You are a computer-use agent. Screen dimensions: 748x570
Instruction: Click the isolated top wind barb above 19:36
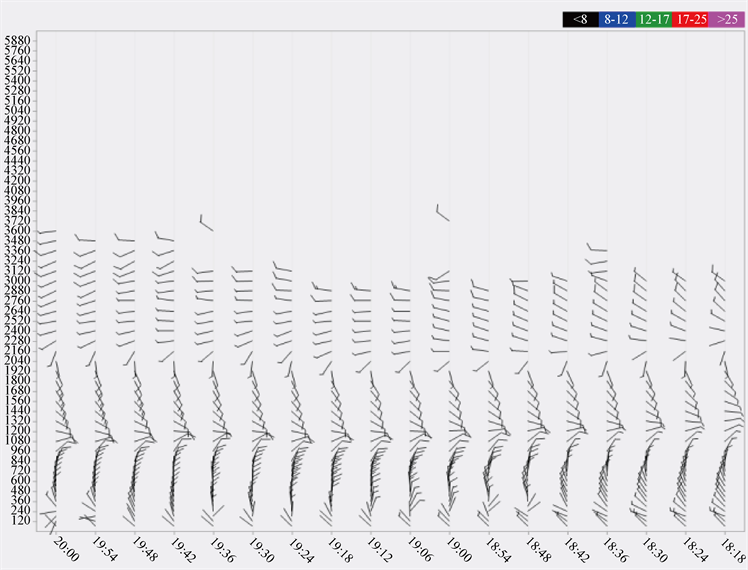(x=206, y=223)
